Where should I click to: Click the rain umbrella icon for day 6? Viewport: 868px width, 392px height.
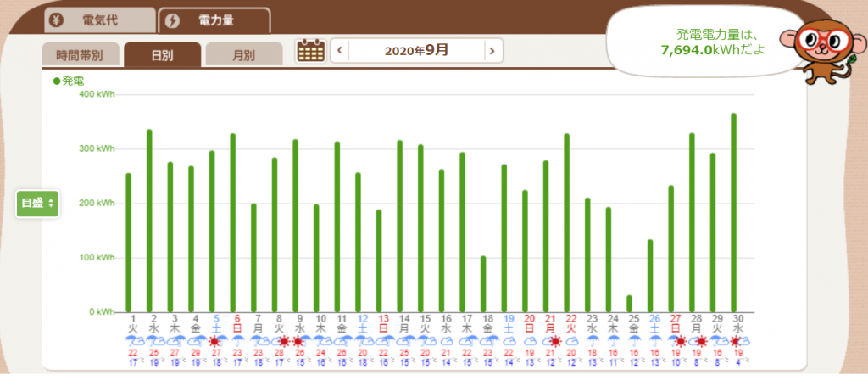[236, 341]
